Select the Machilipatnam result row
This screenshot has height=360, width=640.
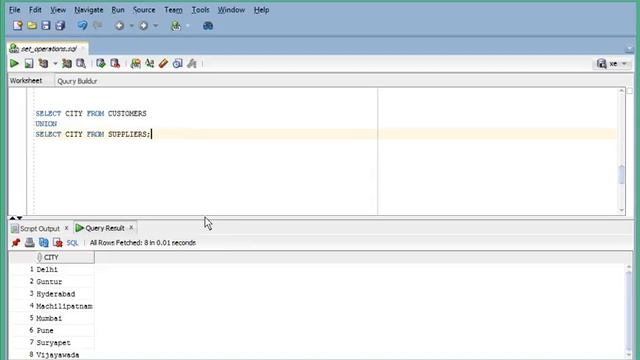tap(52, 306)
